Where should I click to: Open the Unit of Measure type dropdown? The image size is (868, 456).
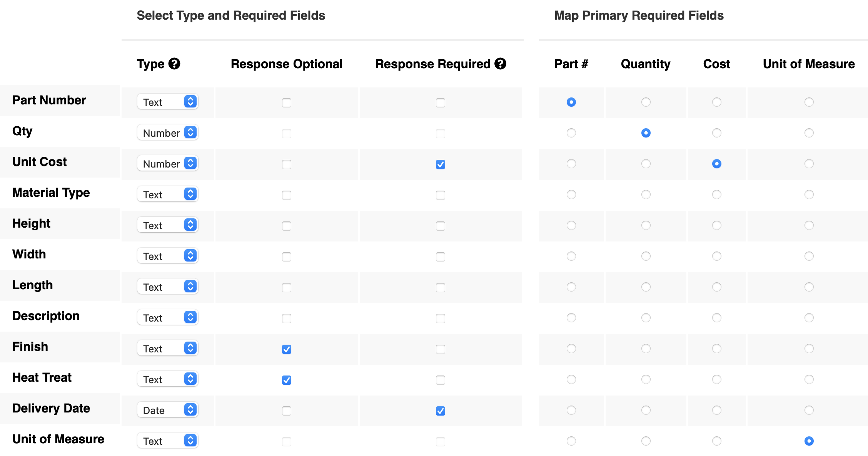pyautogui.click(x=168, y=441)
